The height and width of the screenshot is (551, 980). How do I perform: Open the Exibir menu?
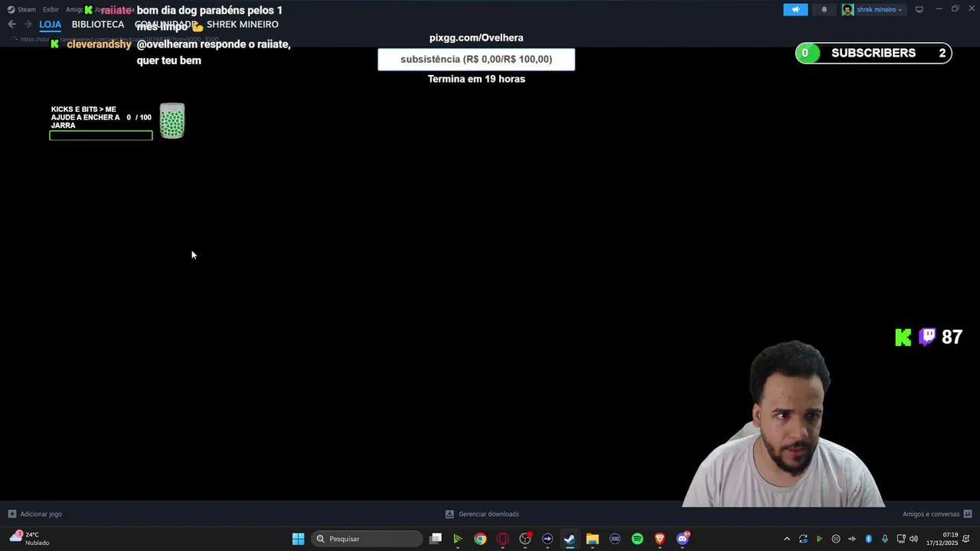pos(51,9)
